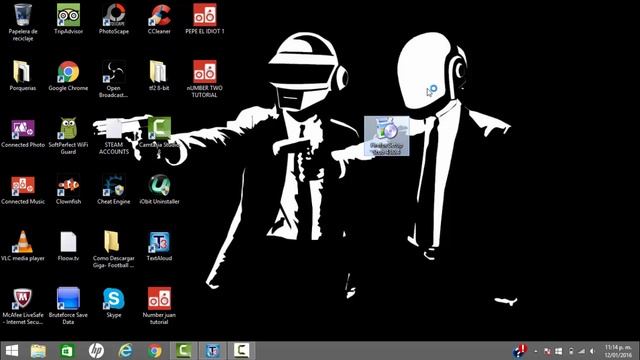Click the highlighted FirefoxSetup installer icon
640x360 pixels.
click(387, 136)
